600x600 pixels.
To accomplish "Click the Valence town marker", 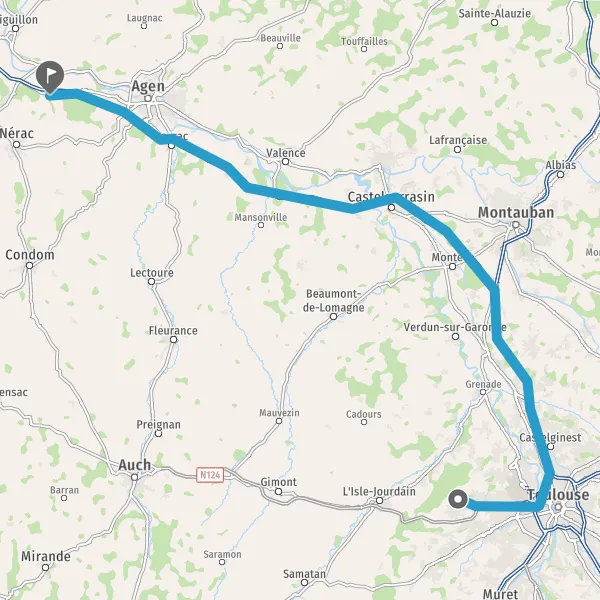I will click(285, 162).
